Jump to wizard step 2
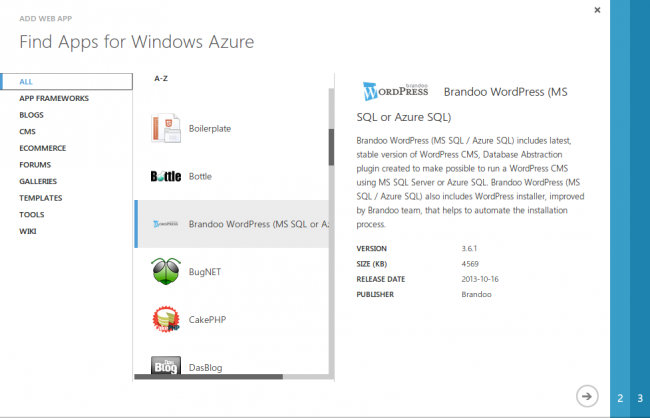This screenshot has width=650, height=418. [x=620, y=398]
